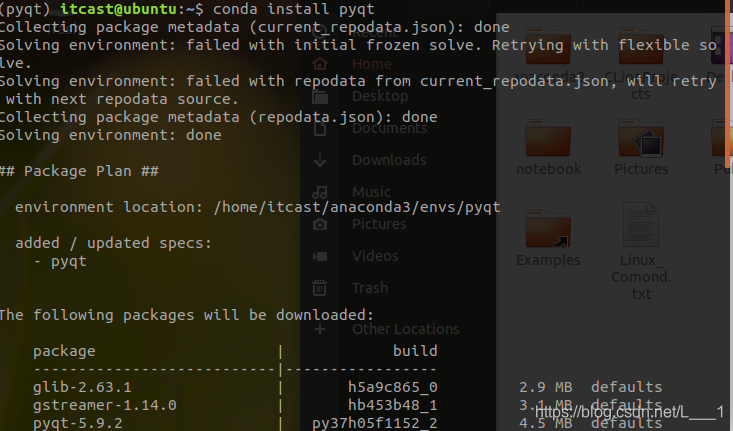This screenshot has height=431, width=733.
Task: Open Home in the file manager sidebar
Action: (372, 64)
